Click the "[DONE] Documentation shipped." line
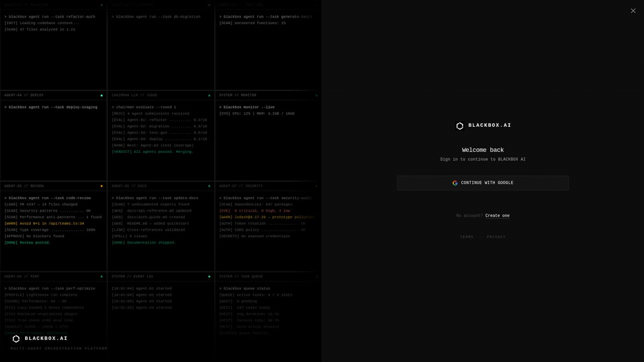This screenshot has height=362, width=644. click(144, 243)
